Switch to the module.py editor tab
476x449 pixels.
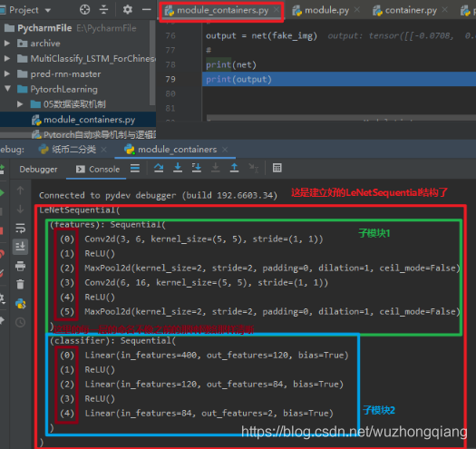[x=326, y=11]
